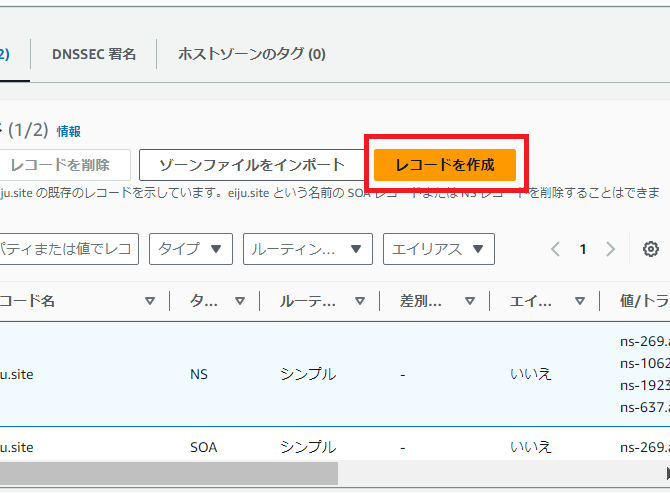The width and height of the screenshot is (670, 493).
Task: Focus the record search filter field
Action: pyautogui.click(x=68, y=249)
